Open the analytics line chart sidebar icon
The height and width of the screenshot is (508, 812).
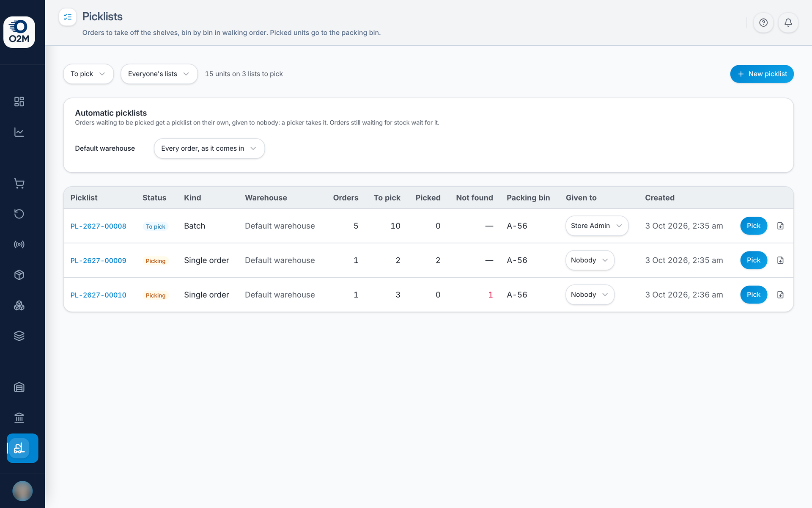pyautogui.click(x=19, y=132)
